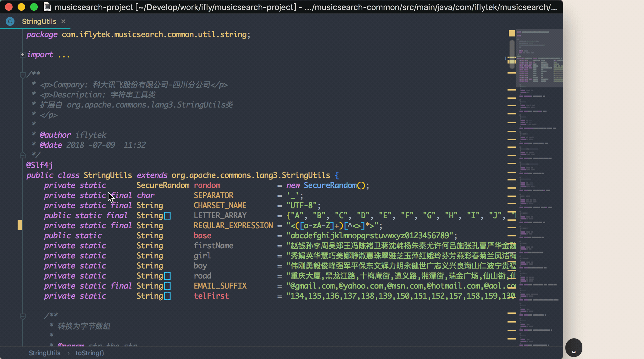Click the package keyword on the first line
The image size is (644, 359).
tap(42, 35)
